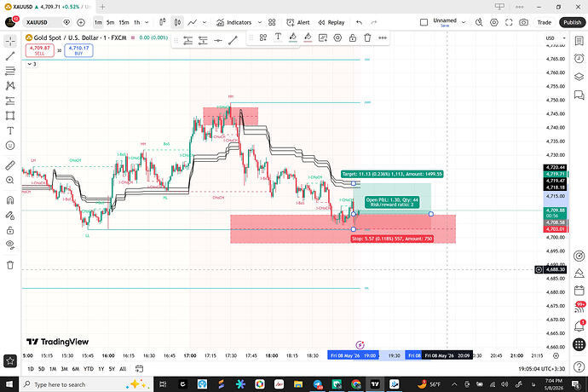Expand the Unnamed layout dropdown
The image size is (588, 392).
click(x=464, y=22)
